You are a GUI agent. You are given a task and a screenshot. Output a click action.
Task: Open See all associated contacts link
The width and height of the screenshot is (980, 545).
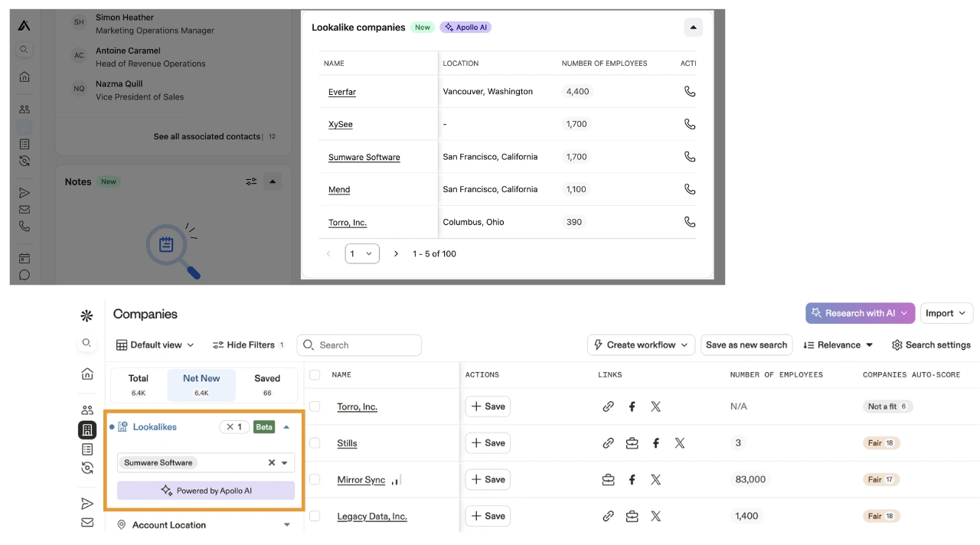click(x=207, y=136)
